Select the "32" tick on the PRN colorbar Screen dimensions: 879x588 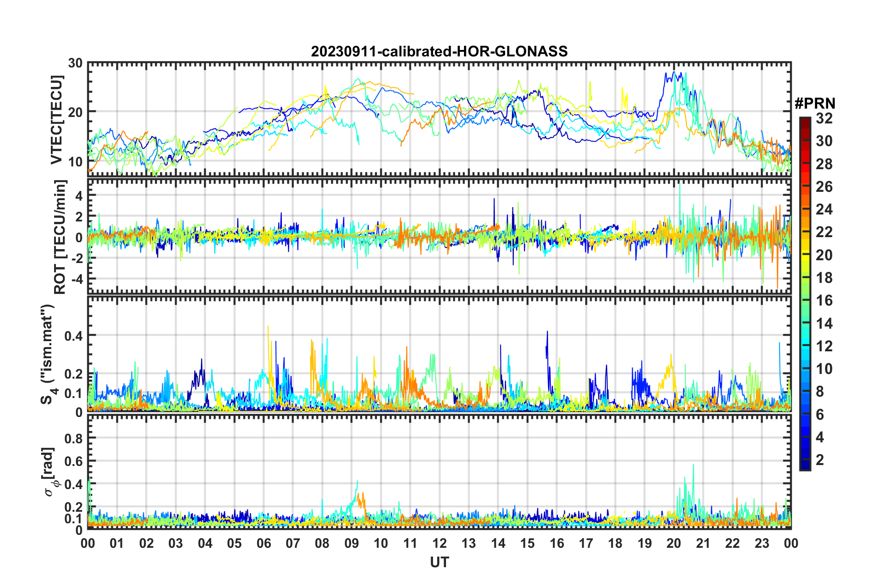coord(824,118)
